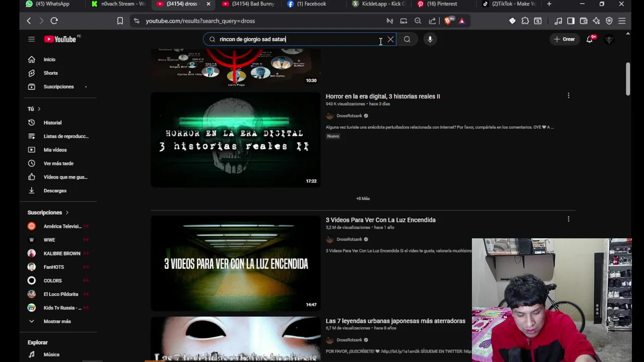Open Ver más tarde
Image resolution: width=644 pixels, height=362 pixels.
point(58,163)
